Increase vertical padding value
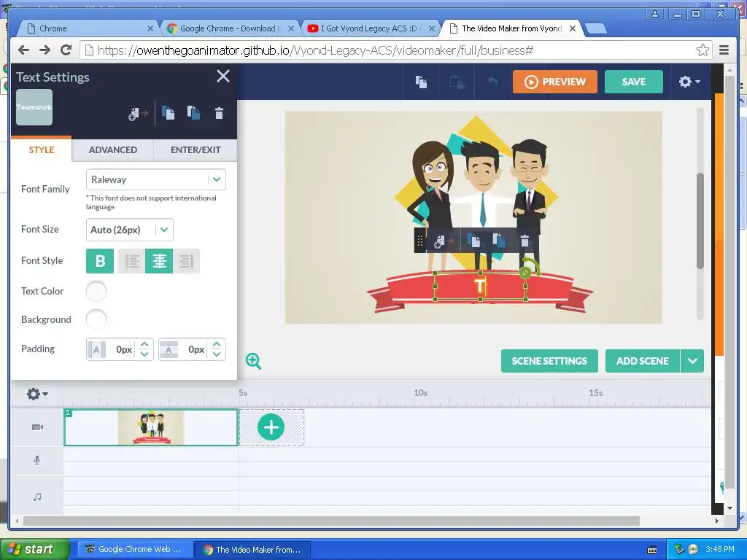 (217, 344)
